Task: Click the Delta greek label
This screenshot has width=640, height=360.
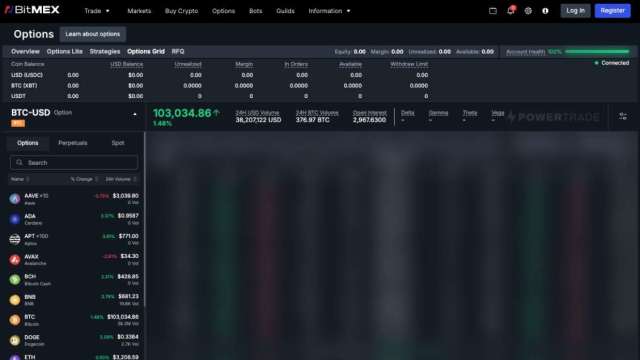Action: point(407,113)
